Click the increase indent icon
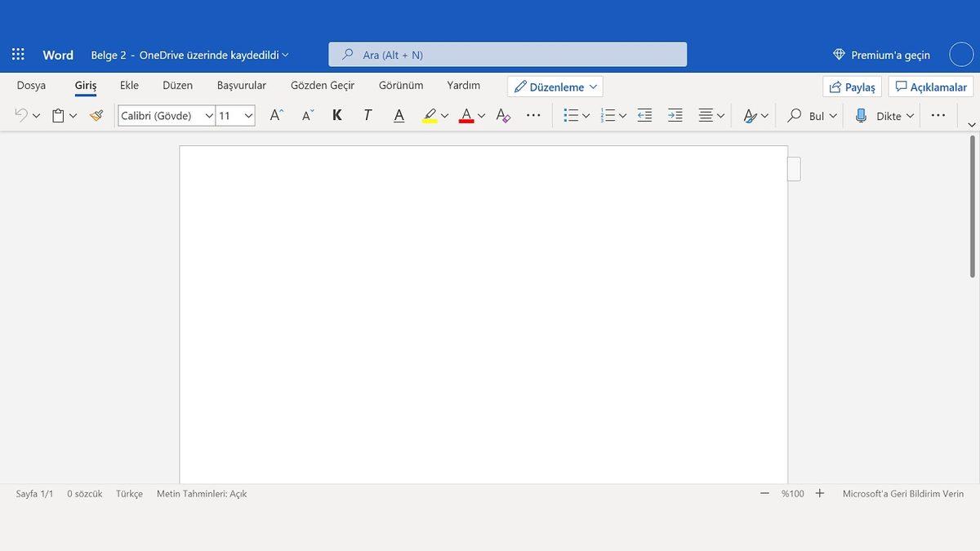The width and height of the screenshot is (980, 551). 675,116
